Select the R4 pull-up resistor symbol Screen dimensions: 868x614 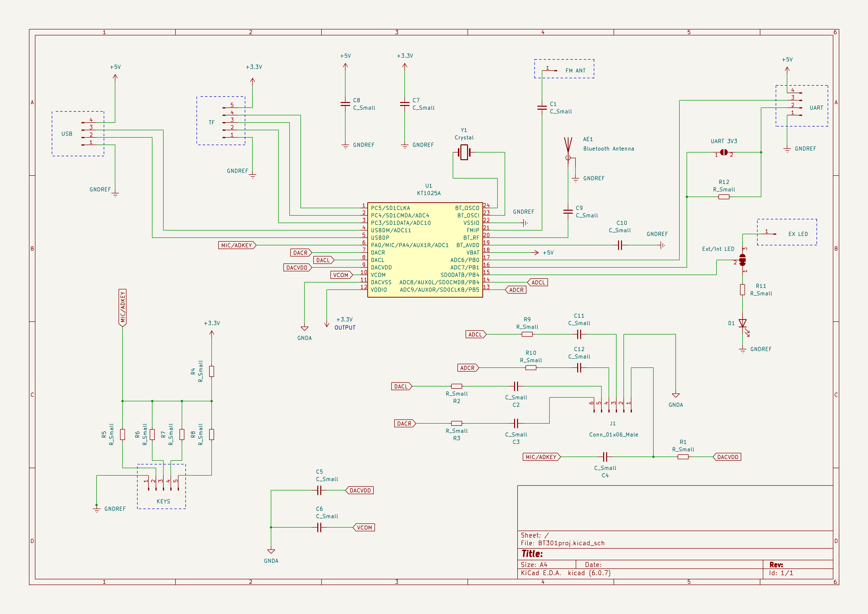(212, 371)
